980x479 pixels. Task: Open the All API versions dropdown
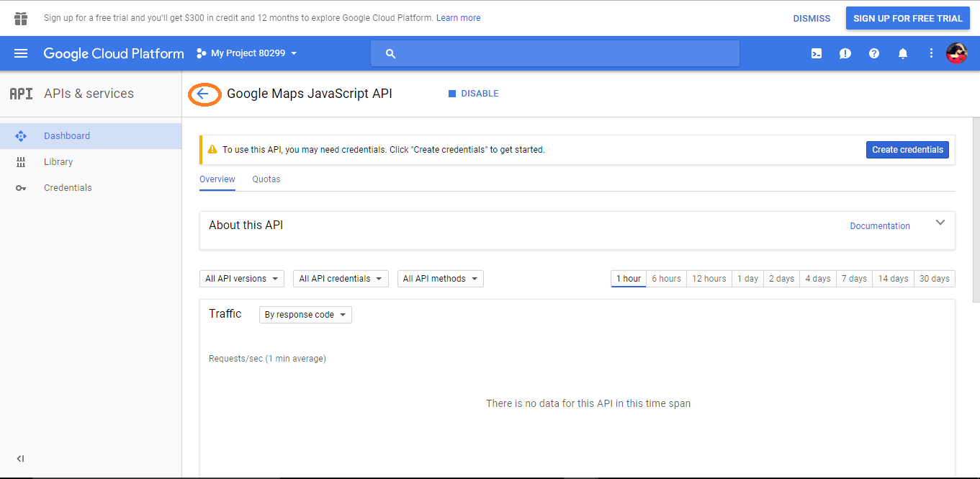(x=242, y=279)
